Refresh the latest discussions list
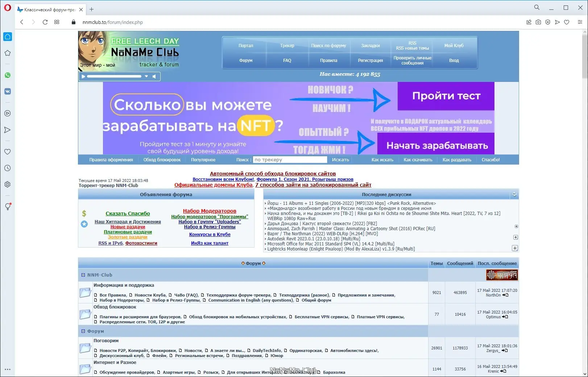 [x=514, y=195]
